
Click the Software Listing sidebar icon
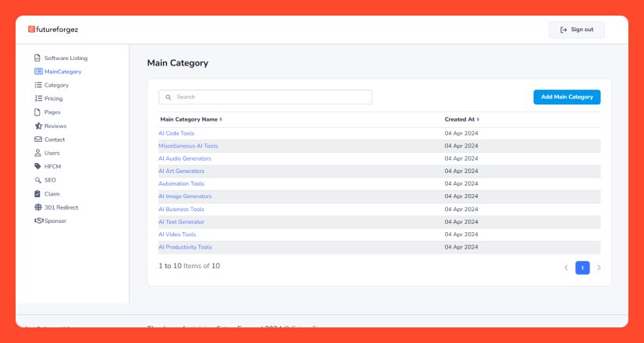click(x=37, y=58)
